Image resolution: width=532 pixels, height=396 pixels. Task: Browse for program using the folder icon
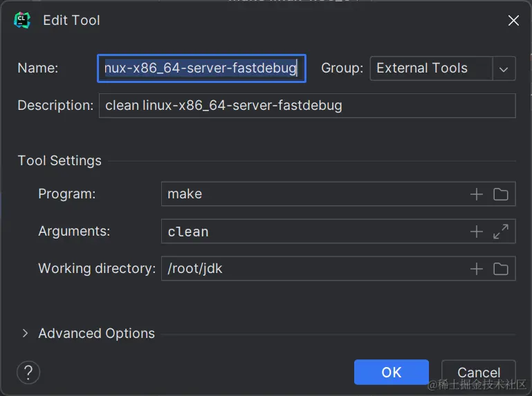pyautogui.click(x=501, y=194)
